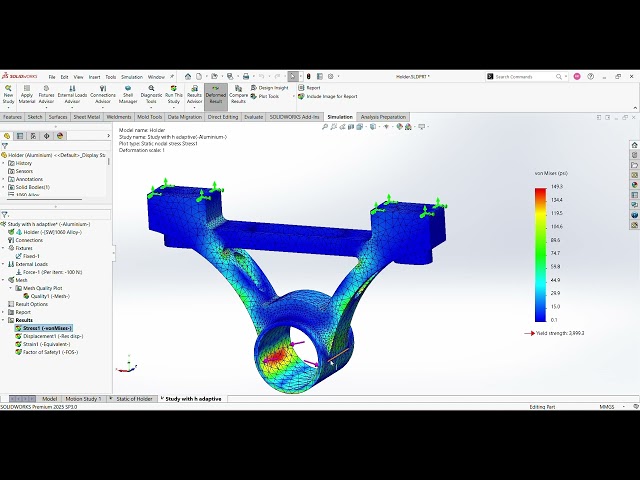Pin the menu bar with pushpin
The image size is (640, 480).
click(x=172, y=76)
